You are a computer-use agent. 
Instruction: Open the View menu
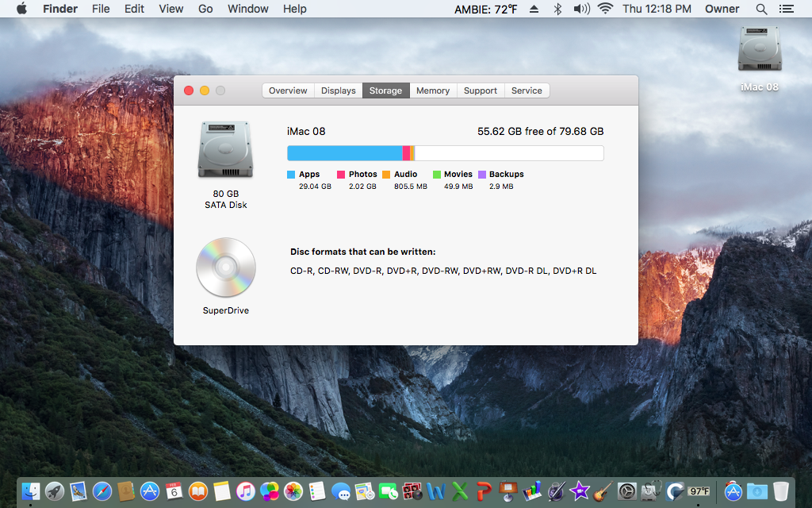[171, 9]
